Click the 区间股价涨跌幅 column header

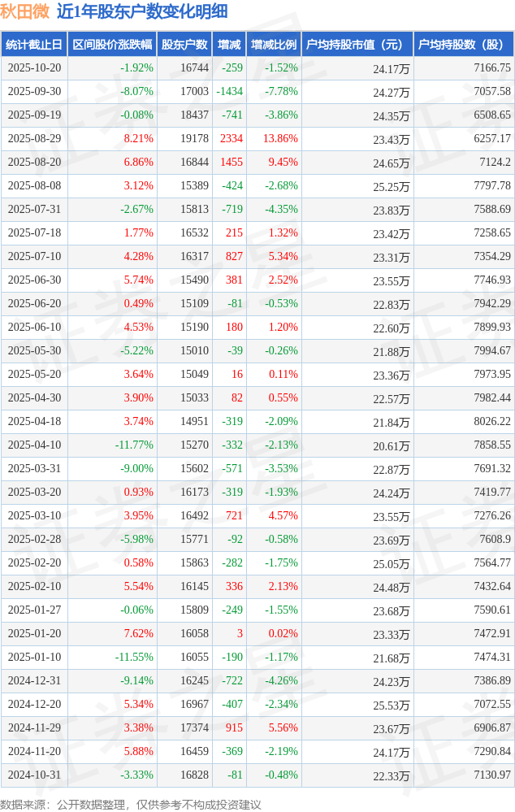pos(111,45)
